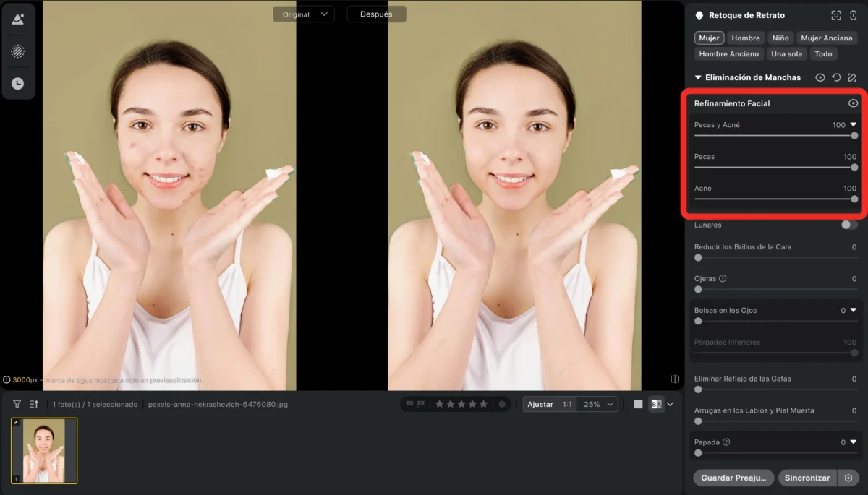Click the settings icon next to Sincronizar
Screen dimensions: 868x495
click(848, 478)
